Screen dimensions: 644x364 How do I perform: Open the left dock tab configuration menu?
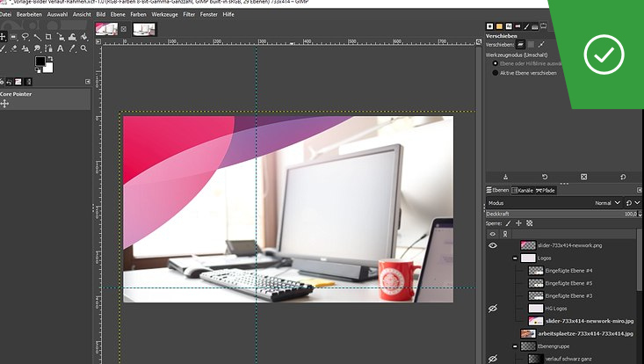tap(88, 82)
